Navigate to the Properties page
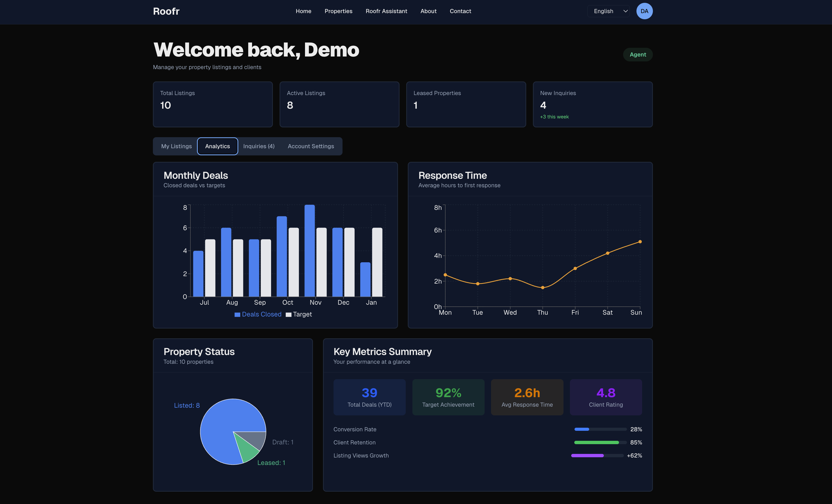Viewport: 832px width, 504px height. point(338,11)
